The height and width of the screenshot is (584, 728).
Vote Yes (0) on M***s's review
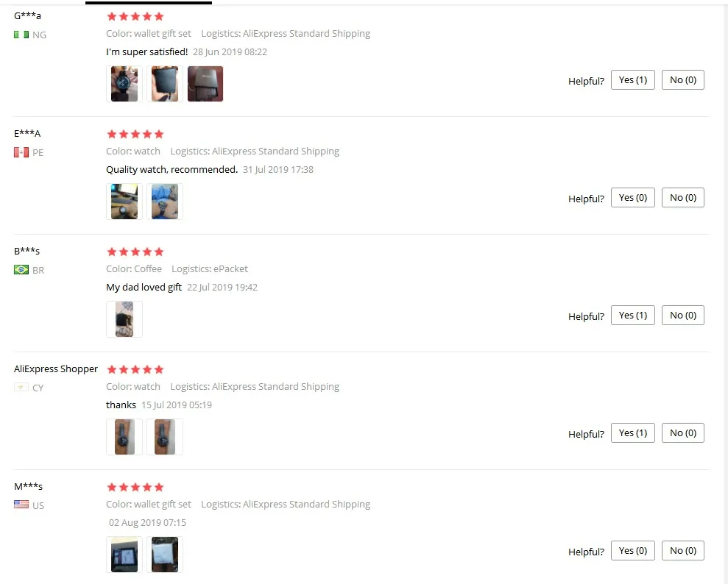click(633, 551)
